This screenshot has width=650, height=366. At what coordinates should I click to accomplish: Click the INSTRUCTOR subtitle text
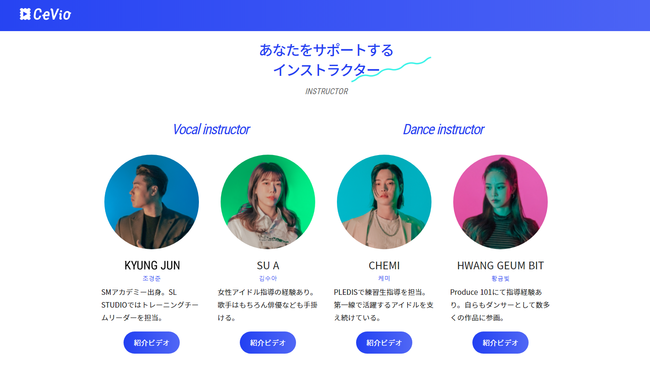(x=327, y=91)
